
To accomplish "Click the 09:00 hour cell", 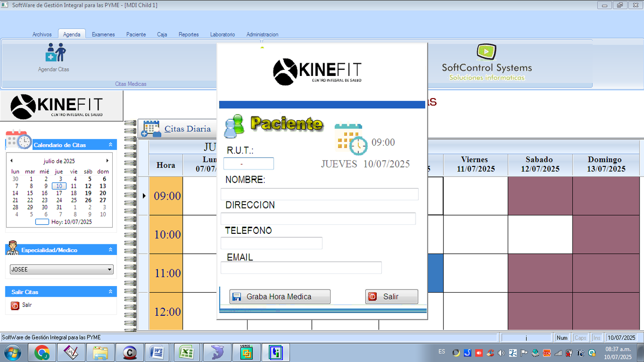I will [166, 196].
